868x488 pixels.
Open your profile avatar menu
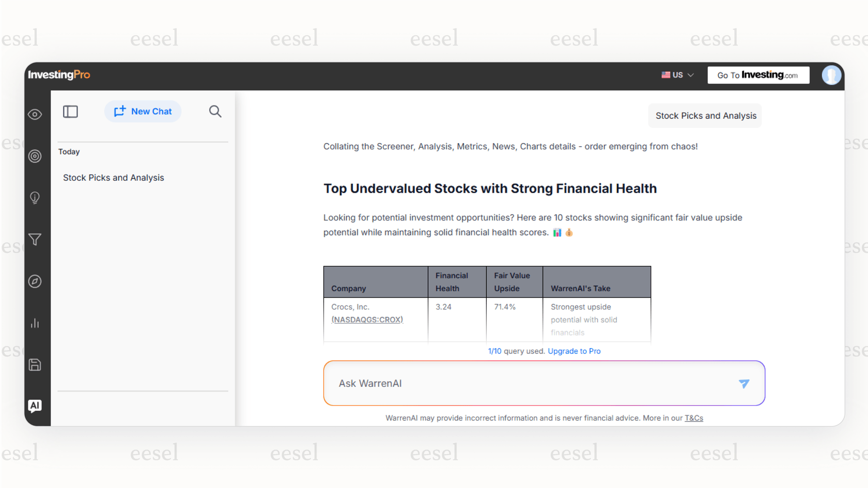[x=832, y=75]
